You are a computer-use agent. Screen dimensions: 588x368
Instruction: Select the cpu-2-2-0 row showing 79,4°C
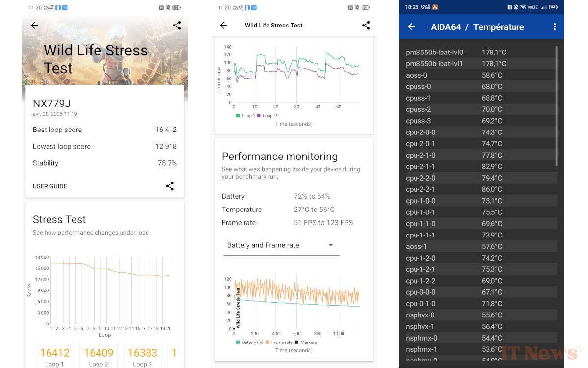[481, 178]
